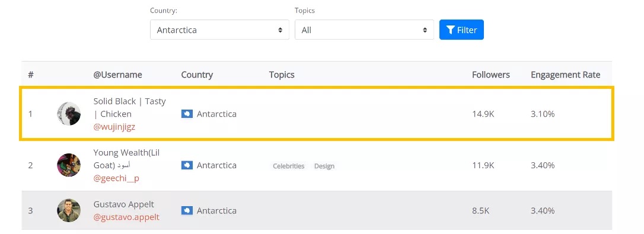The height and width of the screenshot is (234, 644).
Task: Click Gustavo Appelt's profile photo
Action: (x=69, y=211)
